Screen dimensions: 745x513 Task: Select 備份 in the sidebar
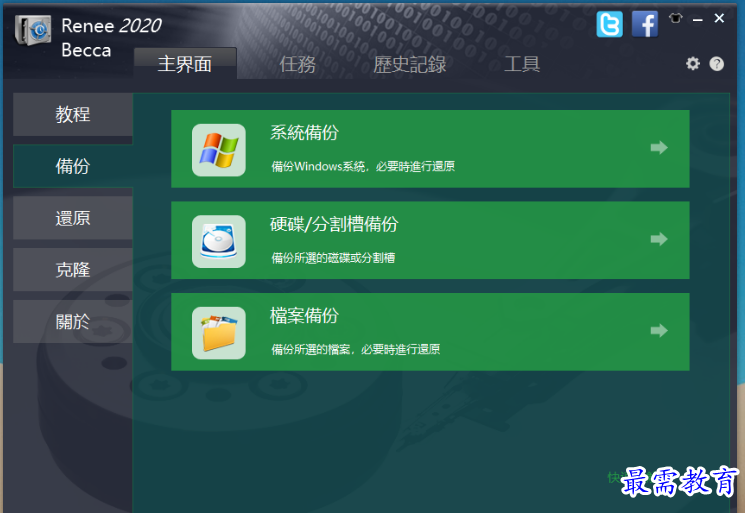73,166
